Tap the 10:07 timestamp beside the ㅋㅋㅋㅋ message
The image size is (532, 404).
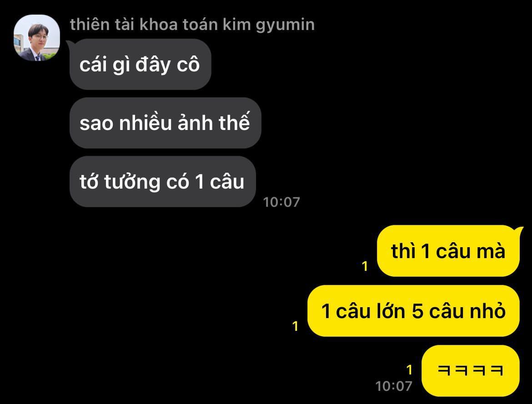[394, 386]
